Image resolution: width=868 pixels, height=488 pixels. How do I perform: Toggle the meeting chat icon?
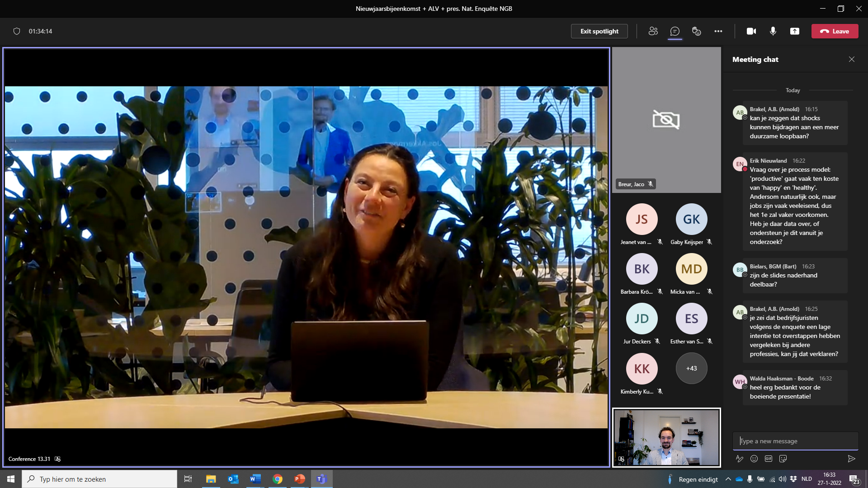pyautogui.click(x=675, y=31)
